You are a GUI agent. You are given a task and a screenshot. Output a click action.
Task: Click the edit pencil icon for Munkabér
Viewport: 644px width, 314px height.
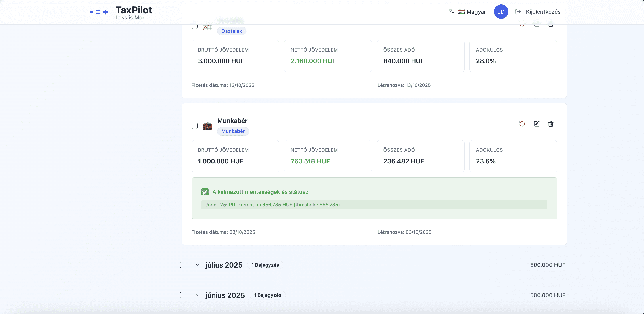pyautogui.click(x=537, y=124)
